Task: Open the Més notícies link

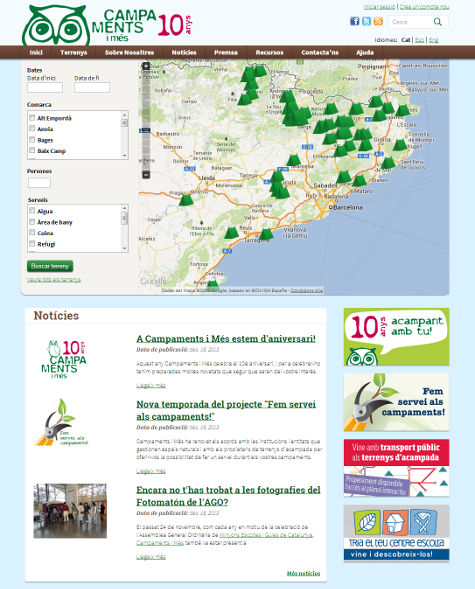Action: coord(303,573)
